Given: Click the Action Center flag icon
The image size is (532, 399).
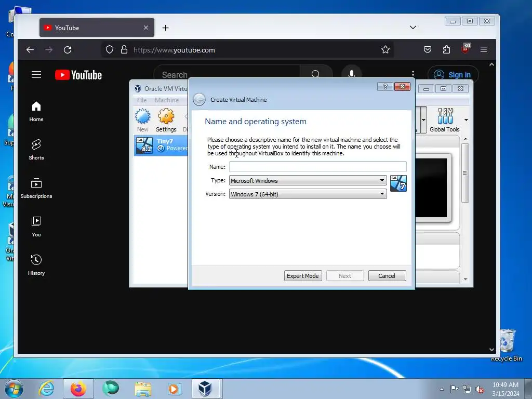Looking at the screenshot, I should point(454,389).
